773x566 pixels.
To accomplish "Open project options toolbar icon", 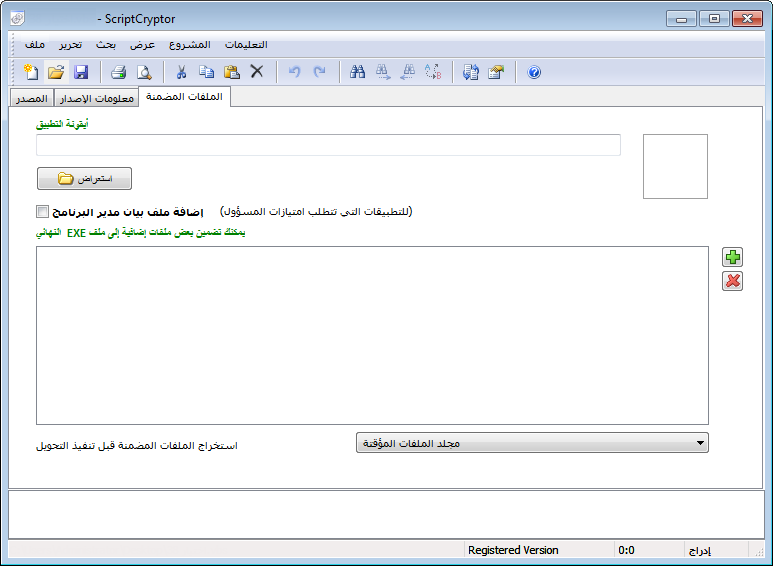I will 496,72.
